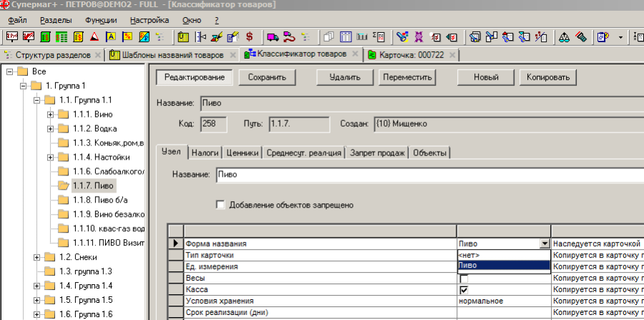Expand the '1.1.2. Водка' tree node
Screen dimensions: 644x320
(51, 129)
